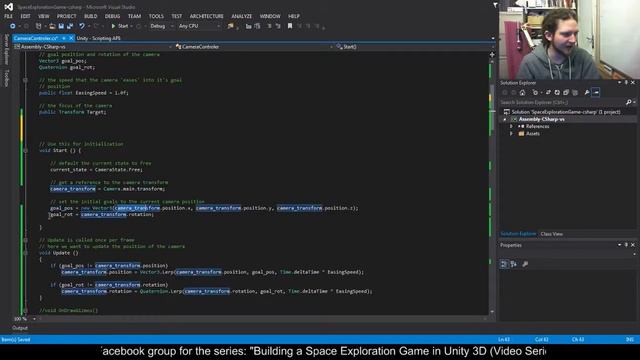The height and width of the screenshot is (360, 640).
Task: Click the Solution Explorer search magnifier icon
Action: click(629, 102)
